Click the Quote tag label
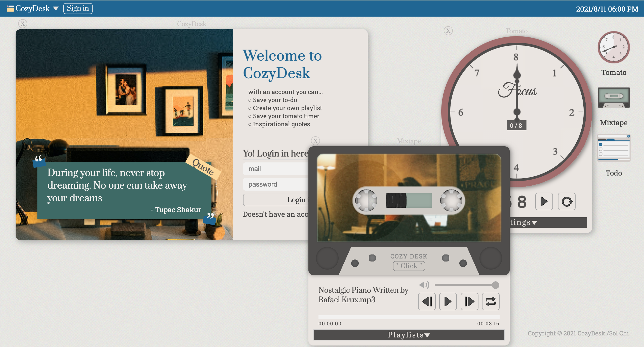 coord(203,167)
